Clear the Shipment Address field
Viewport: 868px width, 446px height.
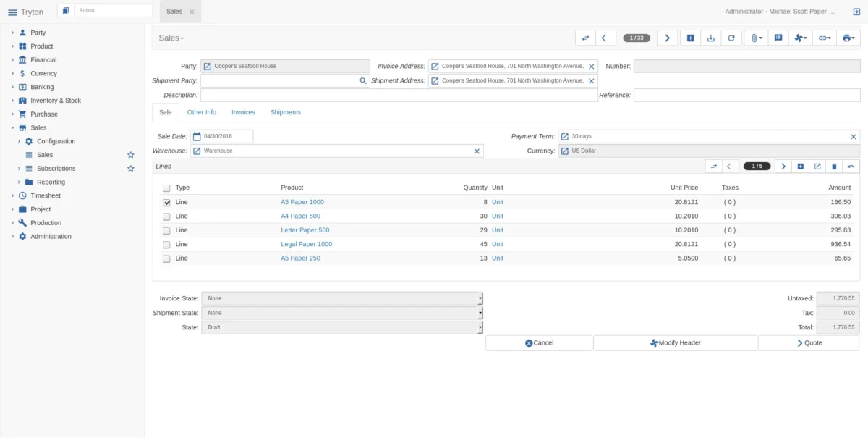pyautogui.click(x=591, y=81)
